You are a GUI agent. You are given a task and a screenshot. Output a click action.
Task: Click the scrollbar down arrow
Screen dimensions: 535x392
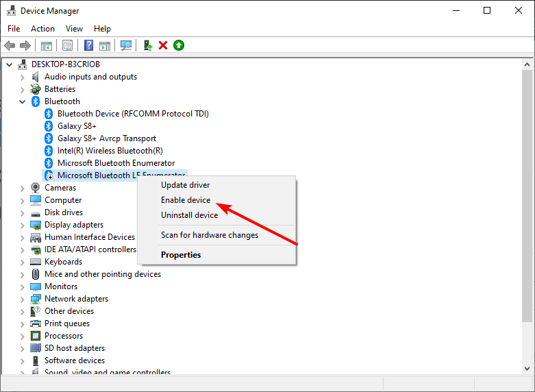[527, 369]
